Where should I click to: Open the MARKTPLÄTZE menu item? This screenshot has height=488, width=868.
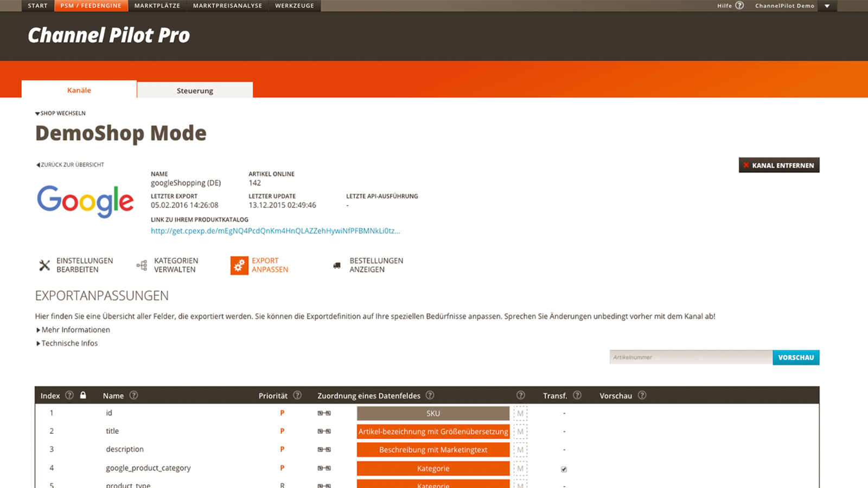point(157,6)
